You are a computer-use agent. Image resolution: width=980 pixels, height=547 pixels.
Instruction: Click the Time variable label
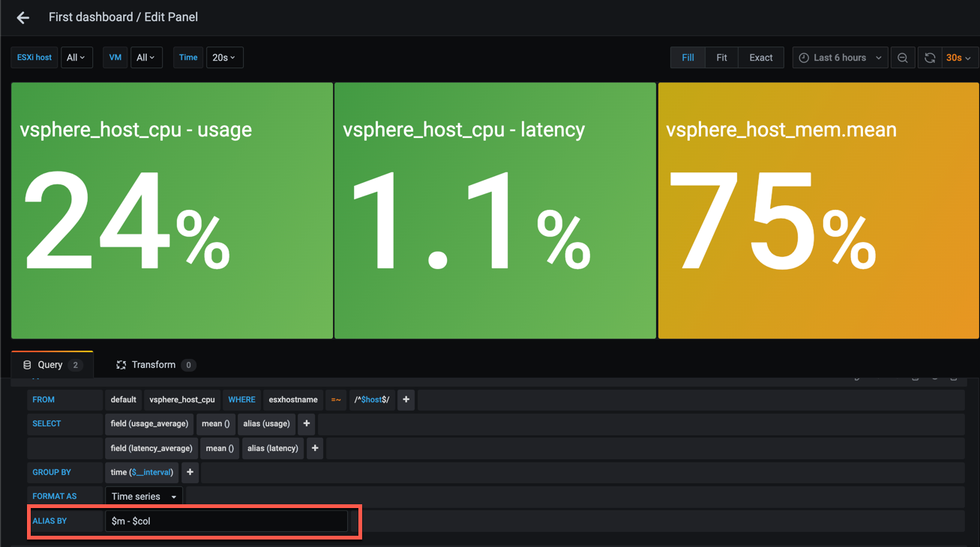(188, 58)
